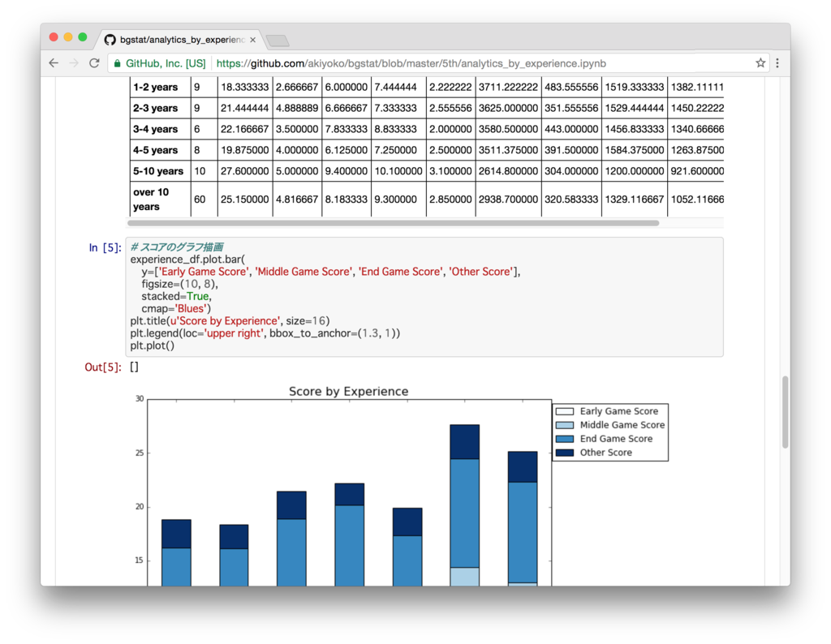Click the page's vertical scrollbar thumb
831x644 pixels.
pyautogui.click(x=785, y=413)
